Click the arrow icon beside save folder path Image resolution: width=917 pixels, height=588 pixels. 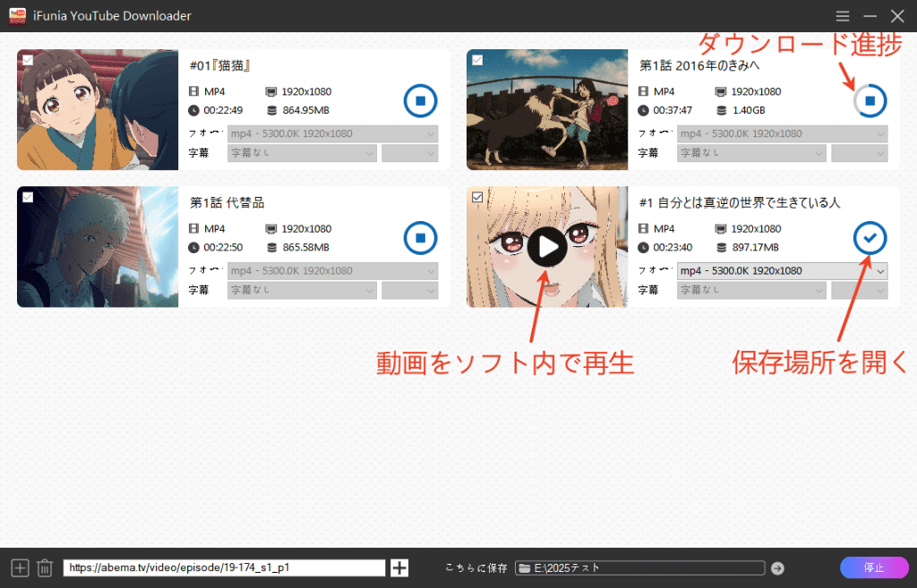pos(776,567)
